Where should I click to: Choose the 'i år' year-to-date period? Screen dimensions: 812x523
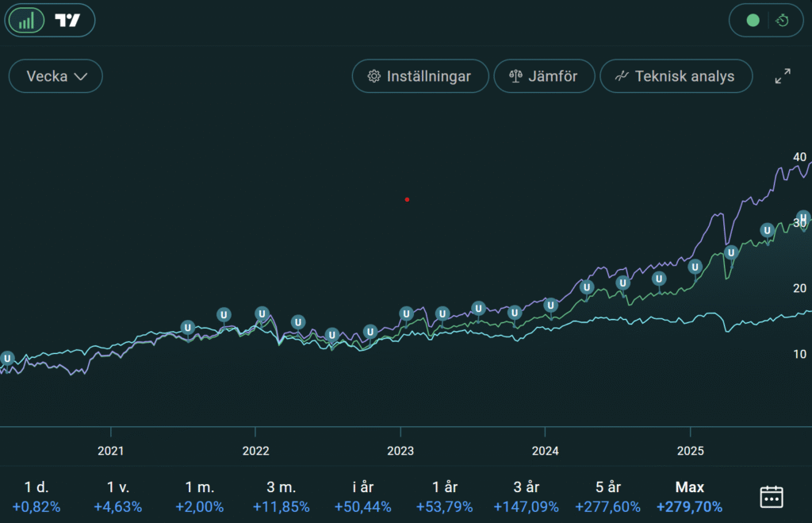click(361, 497)
